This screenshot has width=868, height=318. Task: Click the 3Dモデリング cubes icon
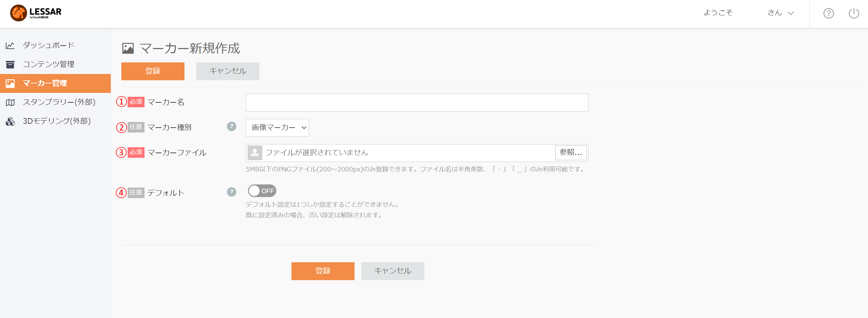[10, 121]
